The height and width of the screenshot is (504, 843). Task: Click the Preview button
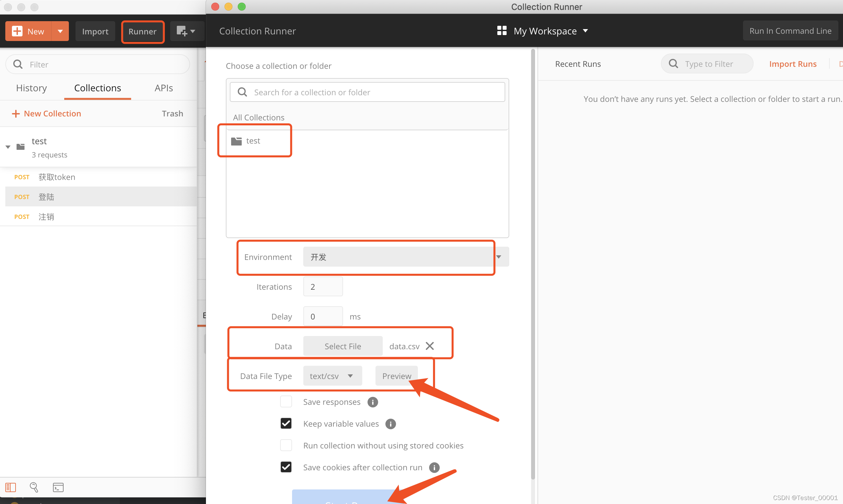[x=396, y=376]
